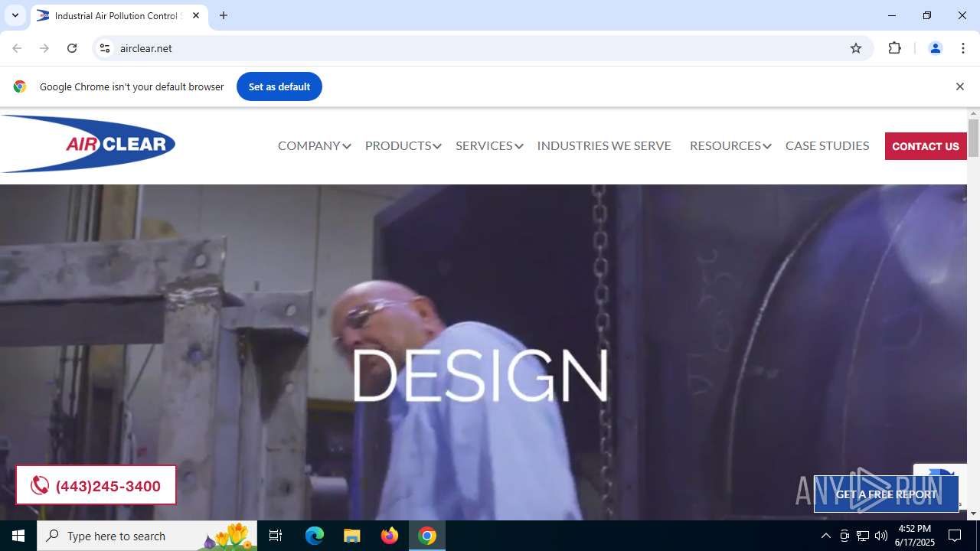980x551 pixels.
Task: Select Chrome in the taskbar
Action: (427, 536)
